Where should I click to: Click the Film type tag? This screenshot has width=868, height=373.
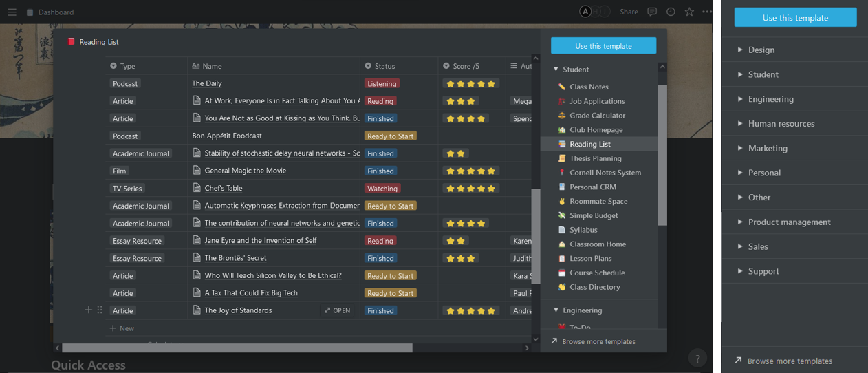[120, 171]
